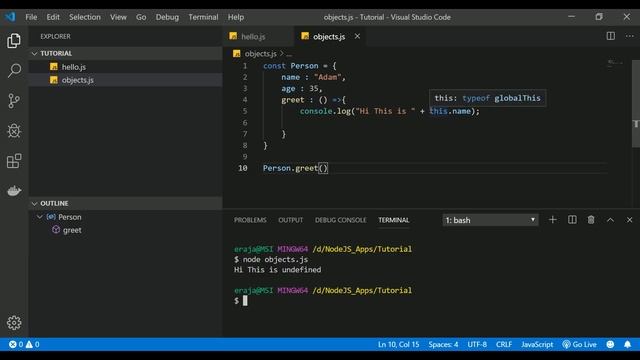640x360 pixels.
Task: Open the Selection menu
Action: [85, 17]
